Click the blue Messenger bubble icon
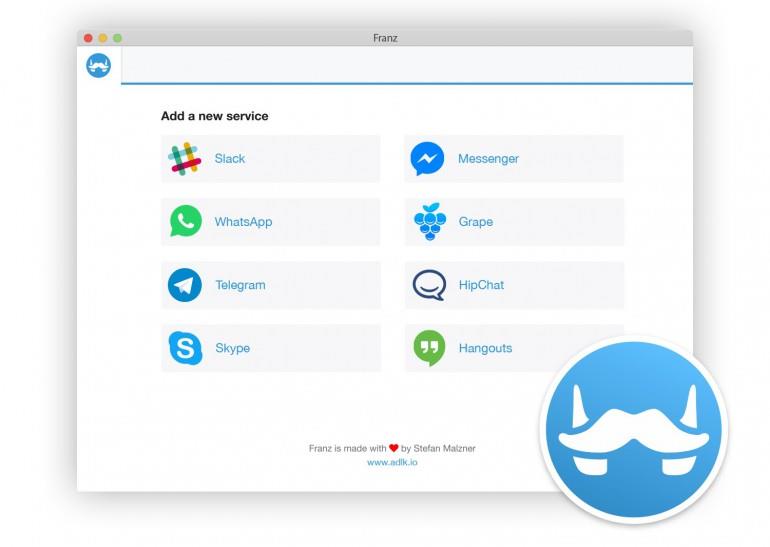The width and height of the screenshot is (770, 547). [x=428, y=159]
